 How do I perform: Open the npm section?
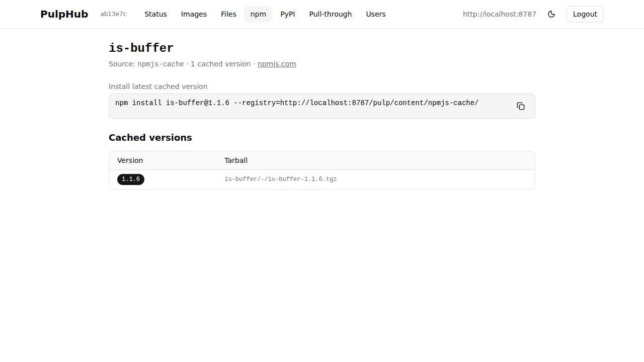click(x=258, y=14)
